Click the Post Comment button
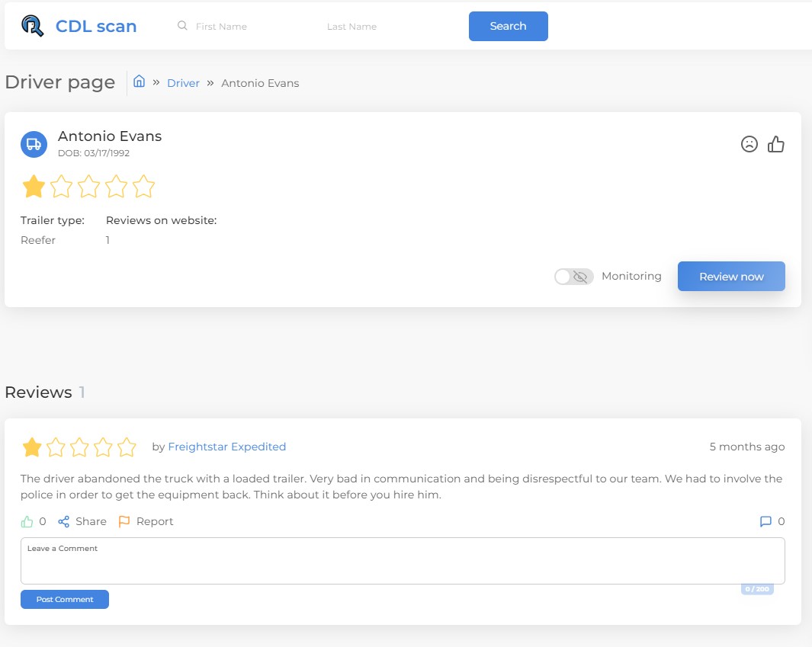 65,600
